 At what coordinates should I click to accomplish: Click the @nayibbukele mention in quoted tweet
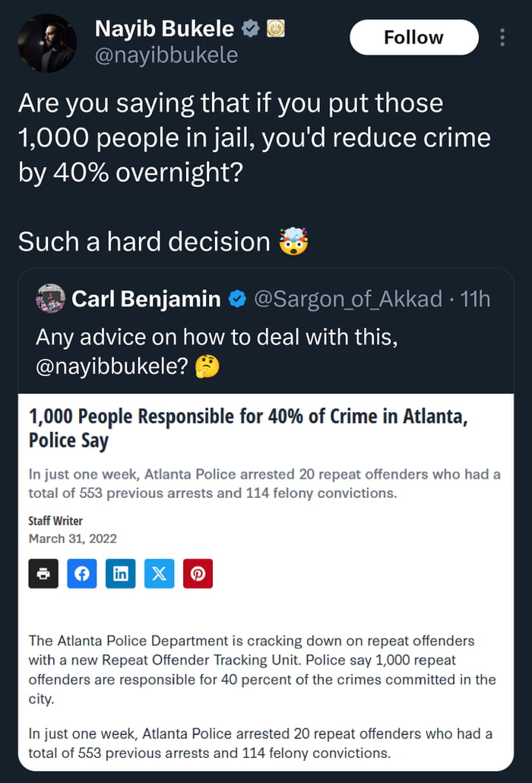(x=112, y=367)
